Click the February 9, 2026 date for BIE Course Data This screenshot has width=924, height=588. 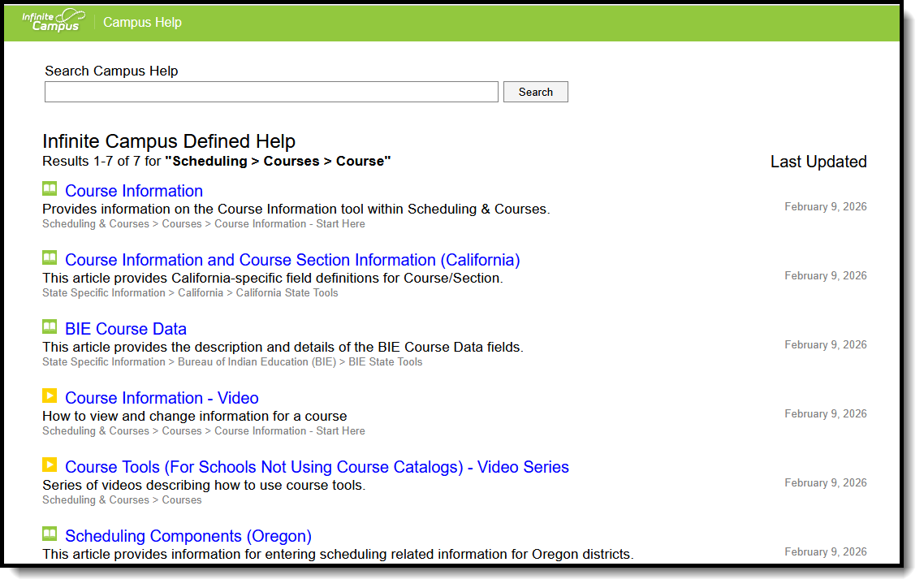[826, 344]
